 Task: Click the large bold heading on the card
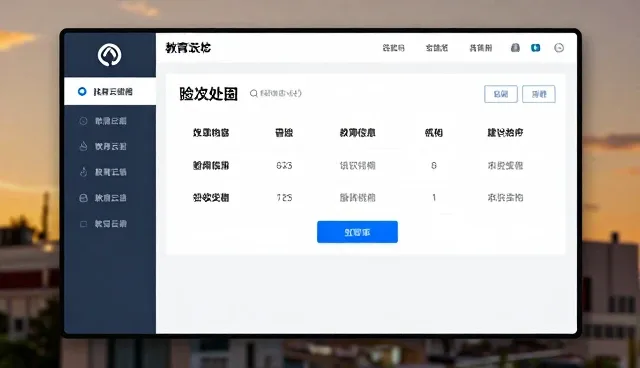pyautogui.click(x=209, y=94)
